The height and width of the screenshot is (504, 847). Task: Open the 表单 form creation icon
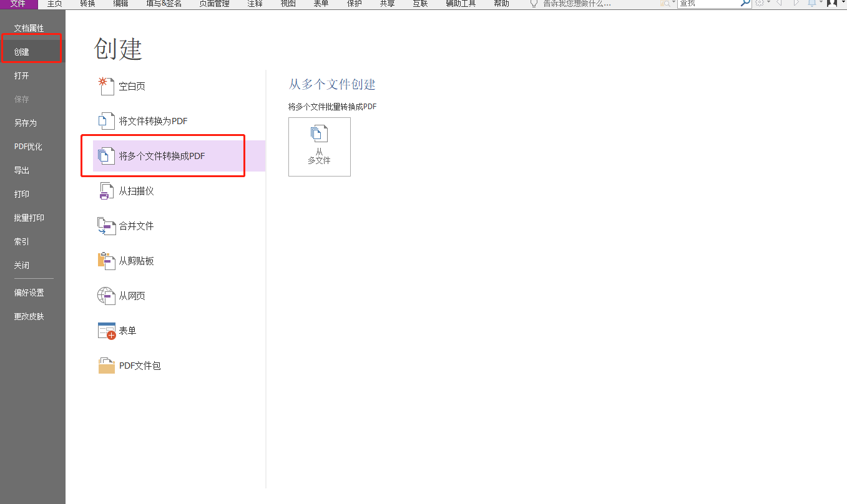[x=107, y=331]
